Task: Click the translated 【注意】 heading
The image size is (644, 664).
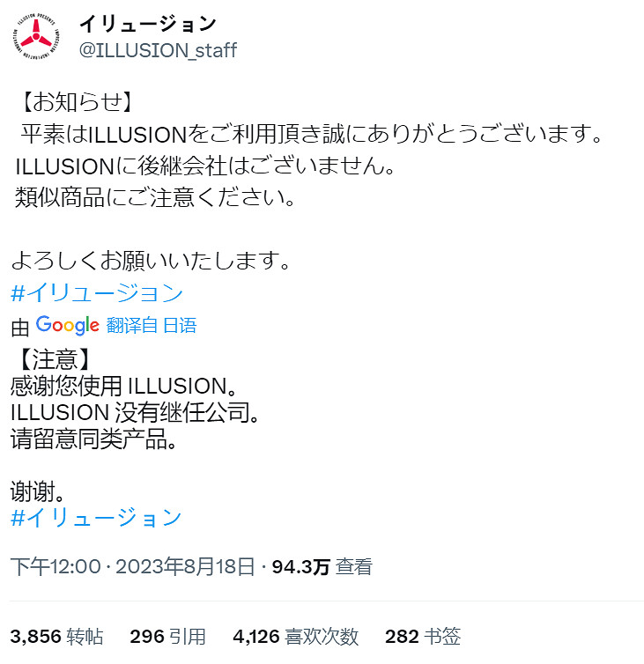Action: (x=55, y=359)
